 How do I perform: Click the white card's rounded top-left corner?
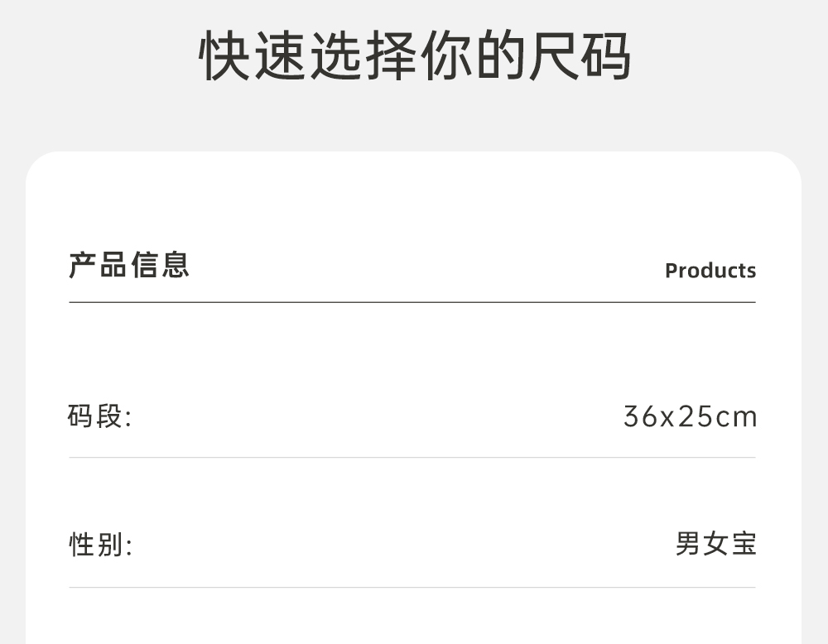[x=43, y=168]
